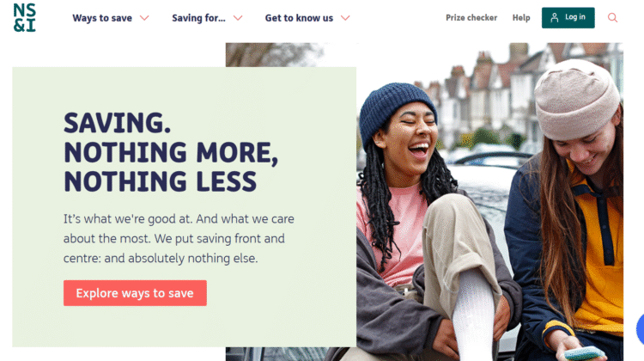Click the Saving. Nothing more headline
This screenshot has width=644, height=361.
click(171, 152)
